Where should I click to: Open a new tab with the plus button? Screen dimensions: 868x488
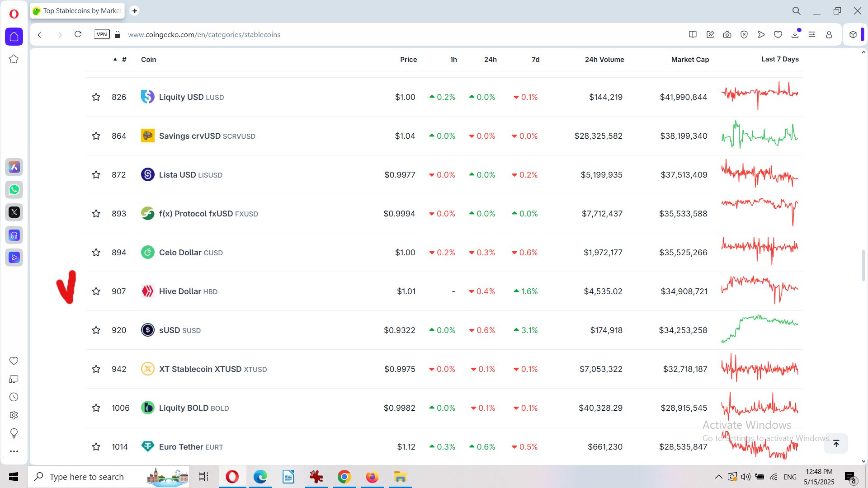click(x=134, y=11)
